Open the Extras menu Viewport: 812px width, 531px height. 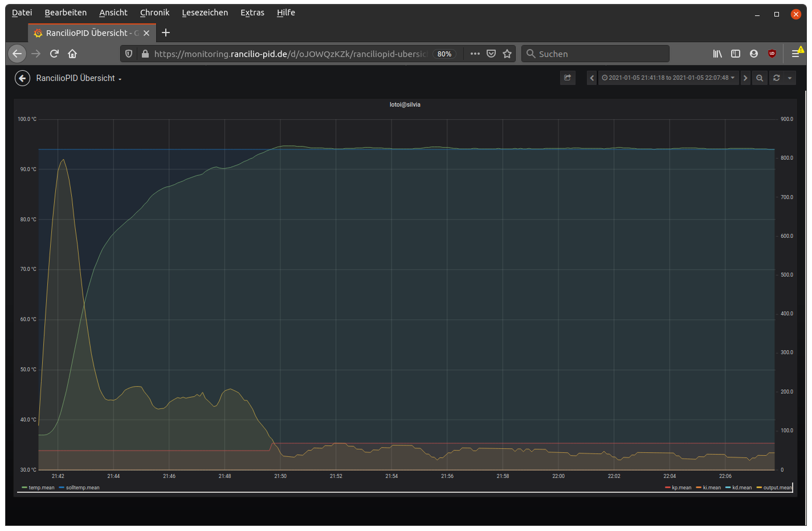click(252, 13)
